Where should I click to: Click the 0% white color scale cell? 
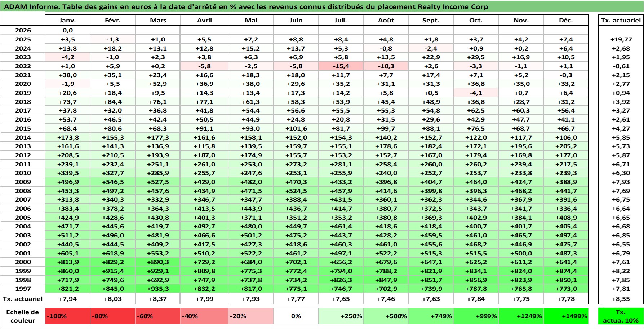[x=296, y=316]
